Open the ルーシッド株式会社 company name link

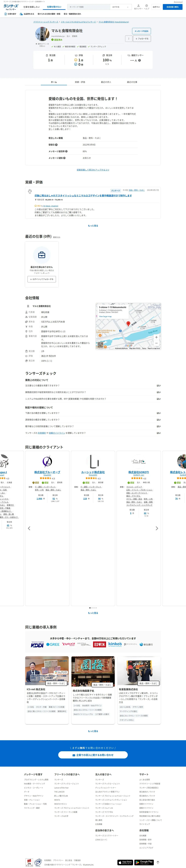click(93, 472)
